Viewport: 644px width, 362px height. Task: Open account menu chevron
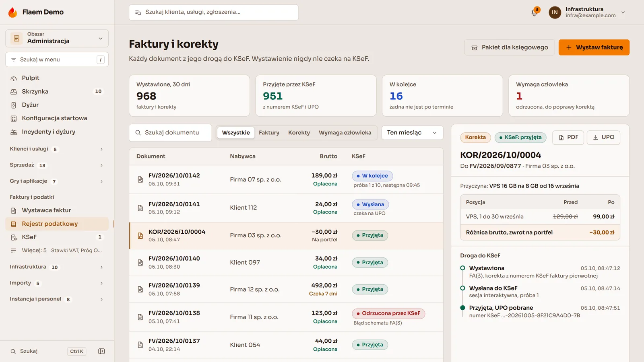623,12
